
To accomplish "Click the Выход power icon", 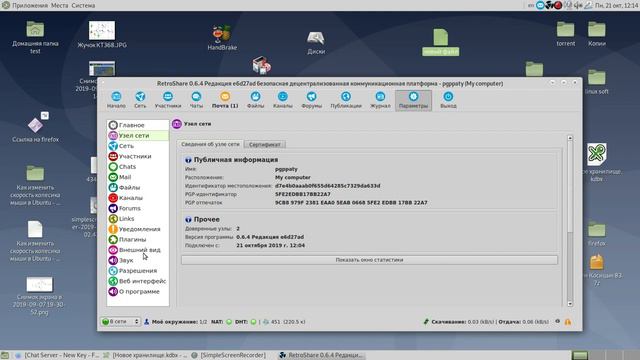I will pos(448,97).
